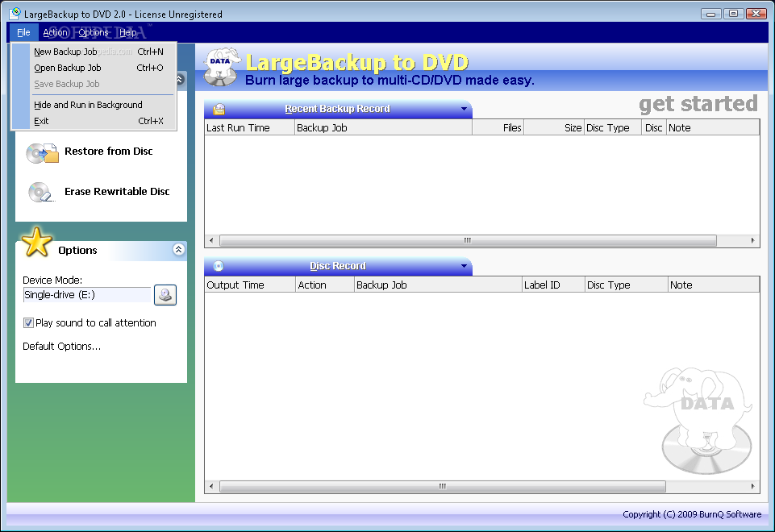
Task: Click Label ID column header
Action: [553, 285]
